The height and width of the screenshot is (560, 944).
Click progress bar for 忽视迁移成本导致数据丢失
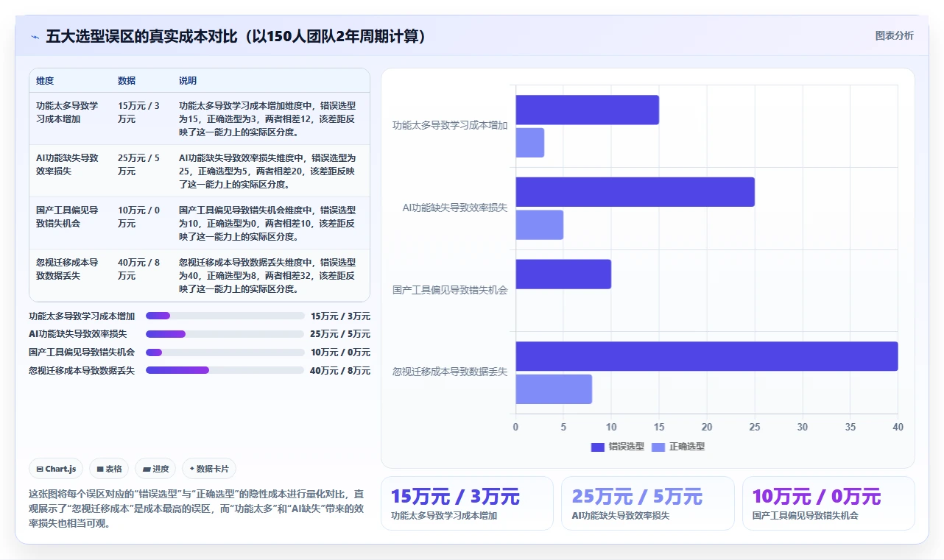(x=225, y=371)
